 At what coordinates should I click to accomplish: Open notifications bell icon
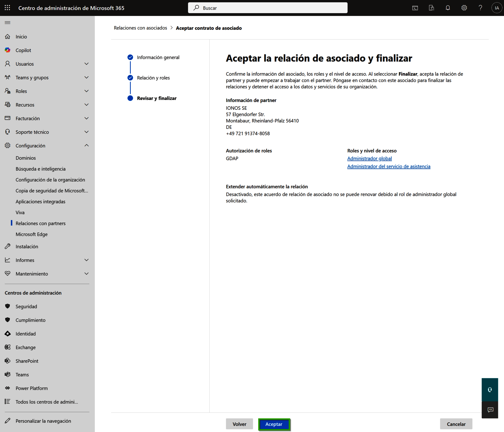(x=448, y=8)
